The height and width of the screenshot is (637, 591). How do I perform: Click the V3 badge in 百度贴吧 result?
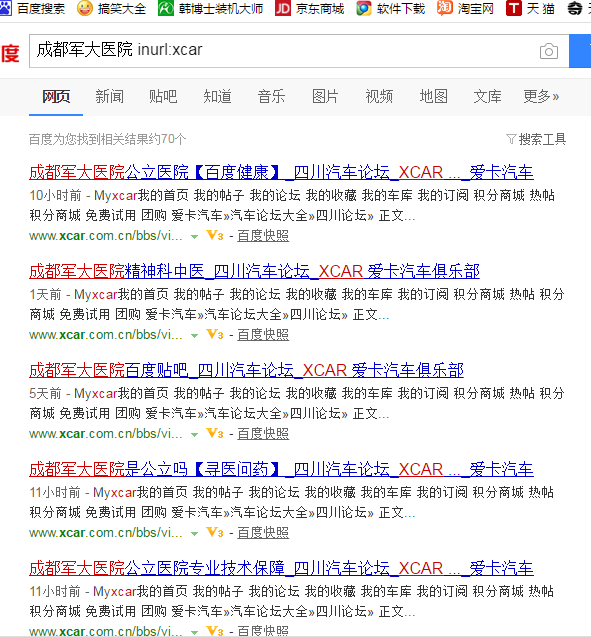[x=215, y=433]
